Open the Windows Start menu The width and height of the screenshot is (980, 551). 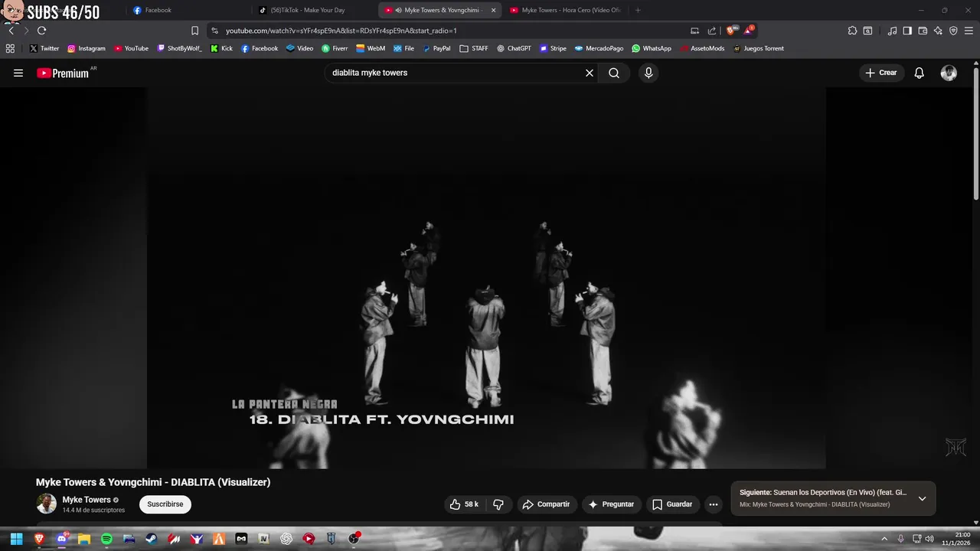coord(16,539)
